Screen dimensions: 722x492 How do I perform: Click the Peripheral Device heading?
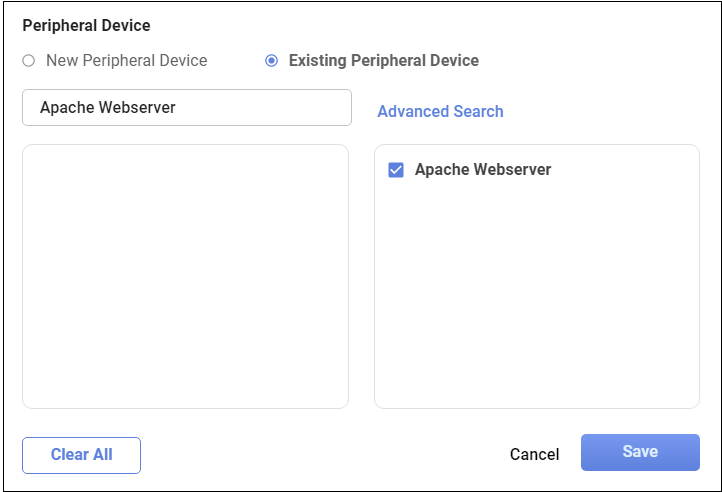86,25
